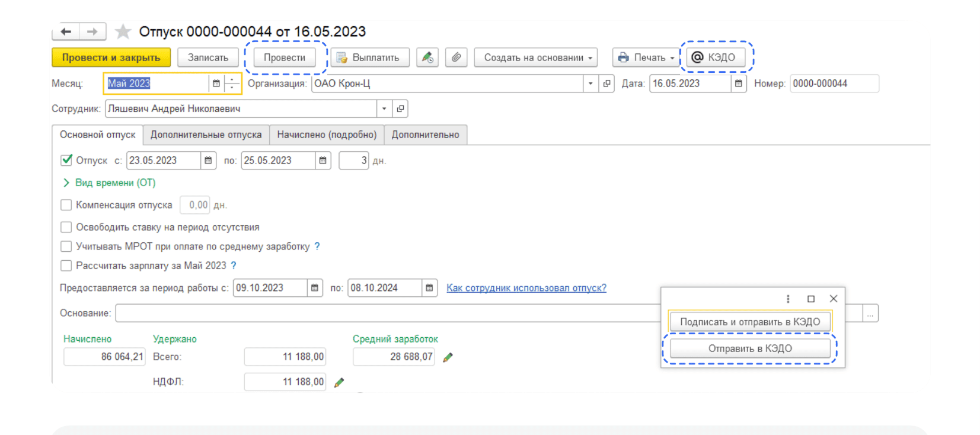980x435 pixels.
Task: Edit Средний заработок with pencil icon
Action: [x=448, y=357]
